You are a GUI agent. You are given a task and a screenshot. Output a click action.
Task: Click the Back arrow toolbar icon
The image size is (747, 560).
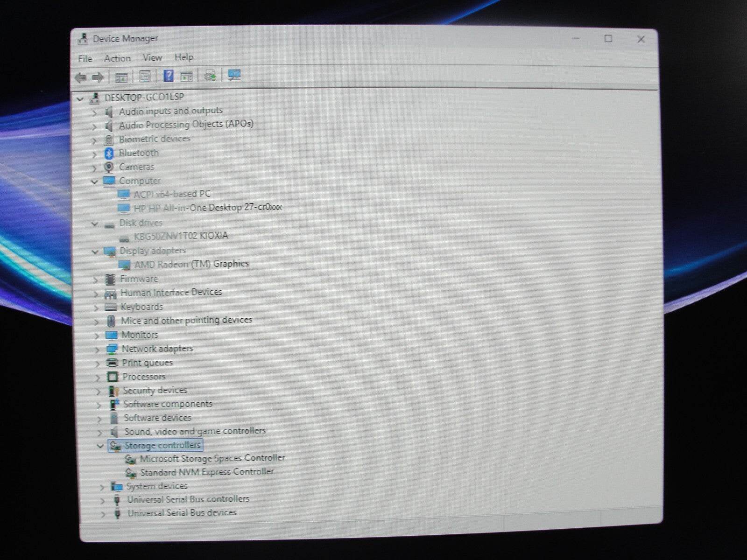tap(81, 77)
